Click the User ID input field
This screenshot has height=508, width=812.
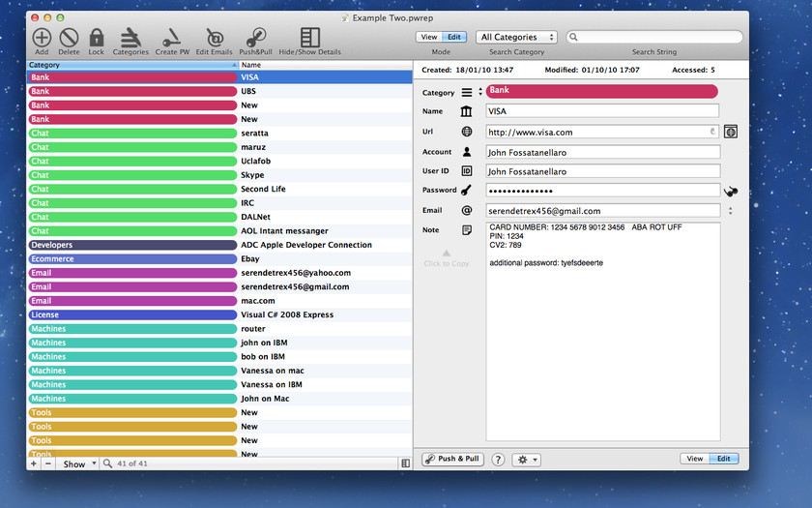coord(603,171)
